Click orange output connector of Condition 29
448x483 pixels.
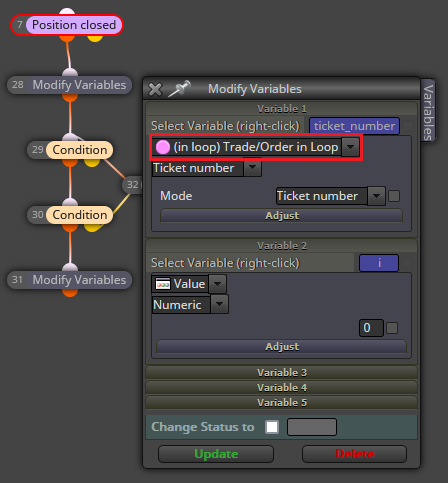[x=70, y=163]
